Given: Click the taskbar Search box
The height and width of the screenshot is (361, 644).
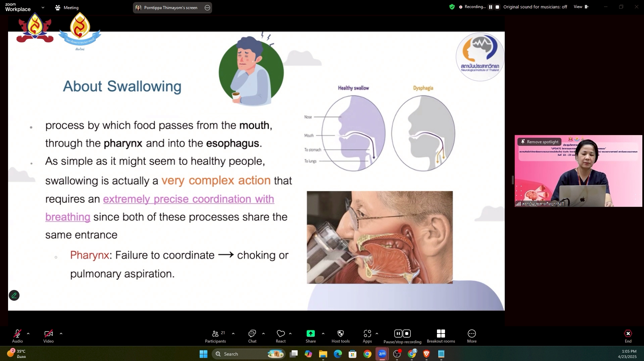Looking at the screenshot, I should 249,354.
